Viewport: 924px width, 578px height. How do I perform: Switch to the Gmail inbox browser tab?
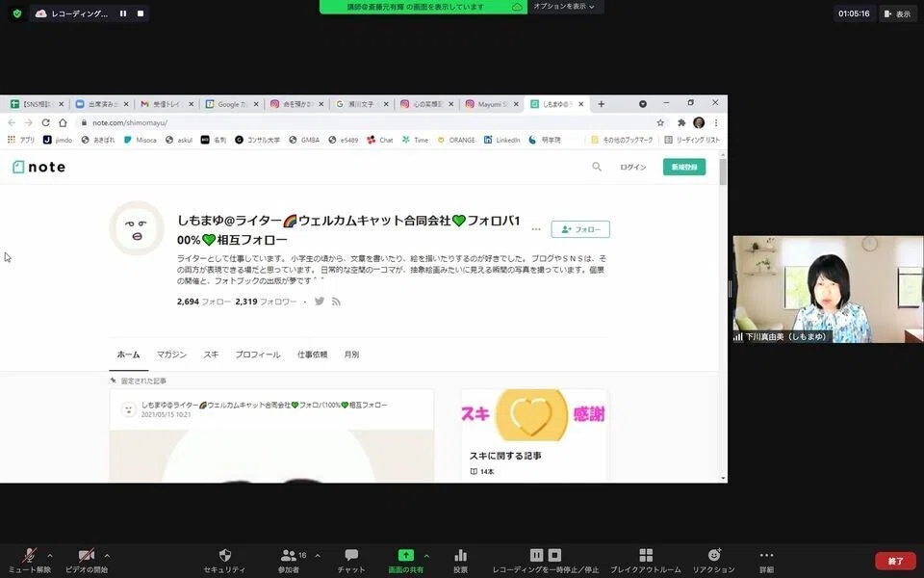[x=167, y=104]
